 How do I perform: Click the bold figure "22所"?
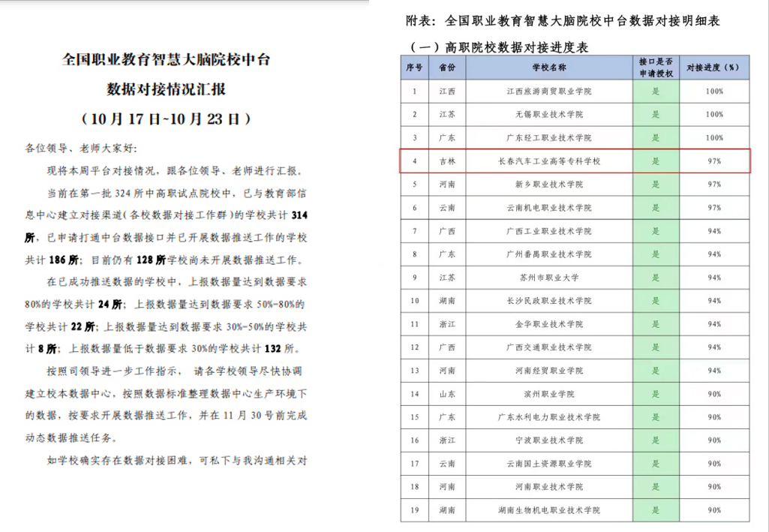tap(83, 326)
